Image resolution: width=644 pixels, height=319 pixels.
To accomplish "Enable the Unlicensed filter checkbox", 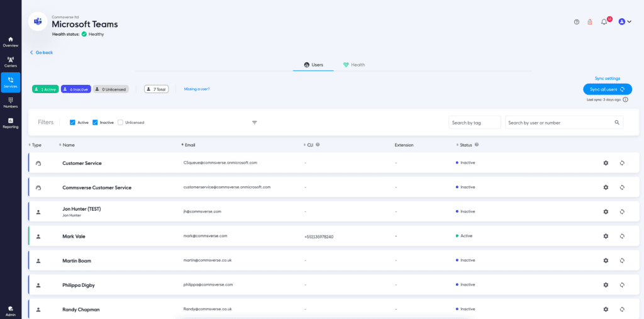I will coord(120,123).
